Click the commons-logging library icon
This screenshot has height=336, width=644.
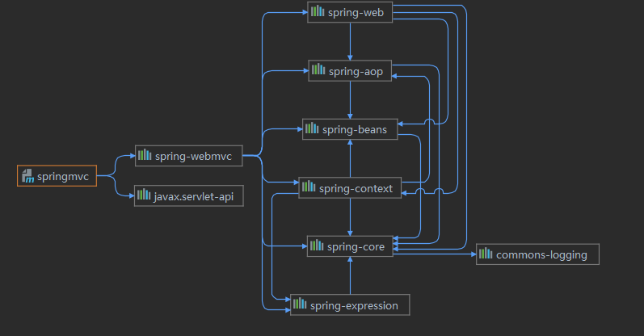[486, 254]
